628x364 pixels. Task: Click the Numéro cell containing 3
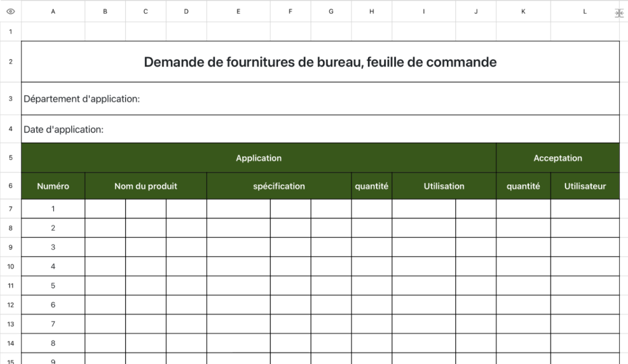[x=53, y=247]
